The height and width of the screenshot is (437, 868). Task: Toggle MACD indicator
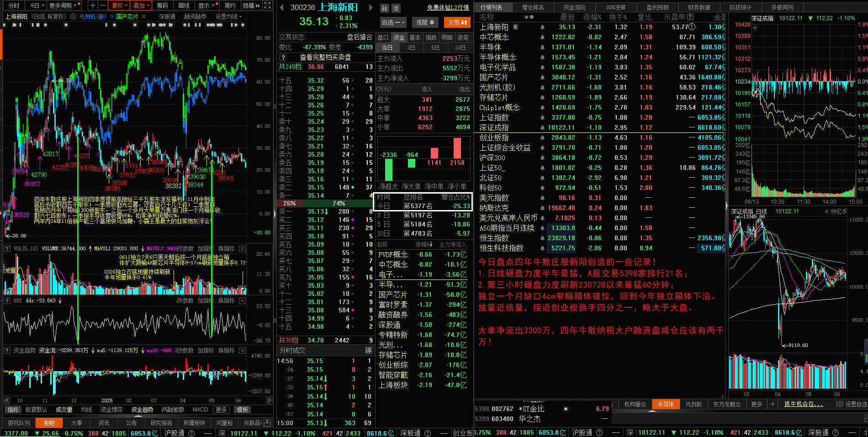pyautogui.click(x=200, y=410)
